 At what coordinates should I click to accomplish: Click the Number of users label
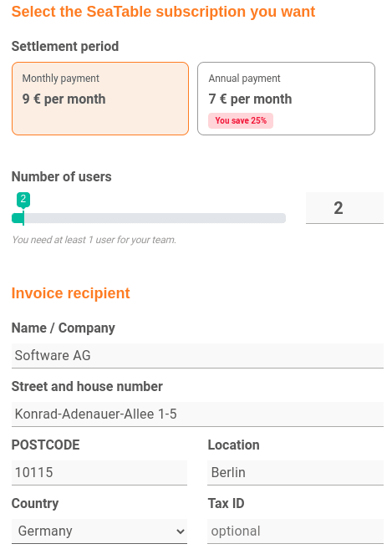click(x=62, y=176)
